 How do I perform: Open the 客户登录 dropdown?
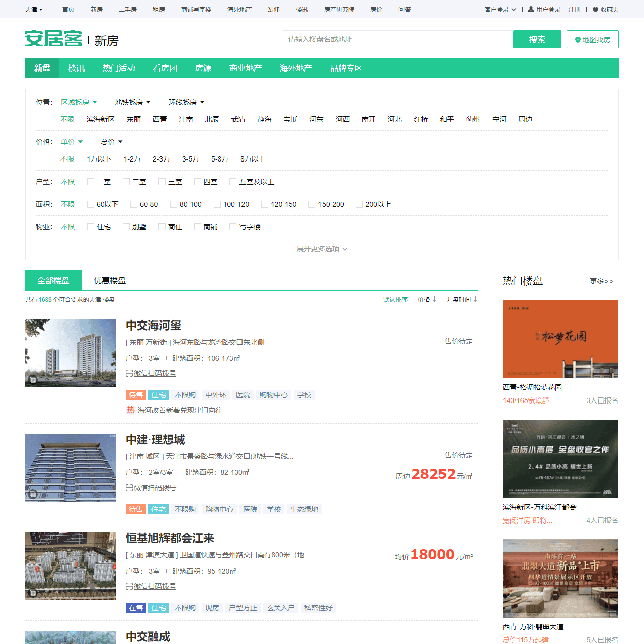coord(500,9)
